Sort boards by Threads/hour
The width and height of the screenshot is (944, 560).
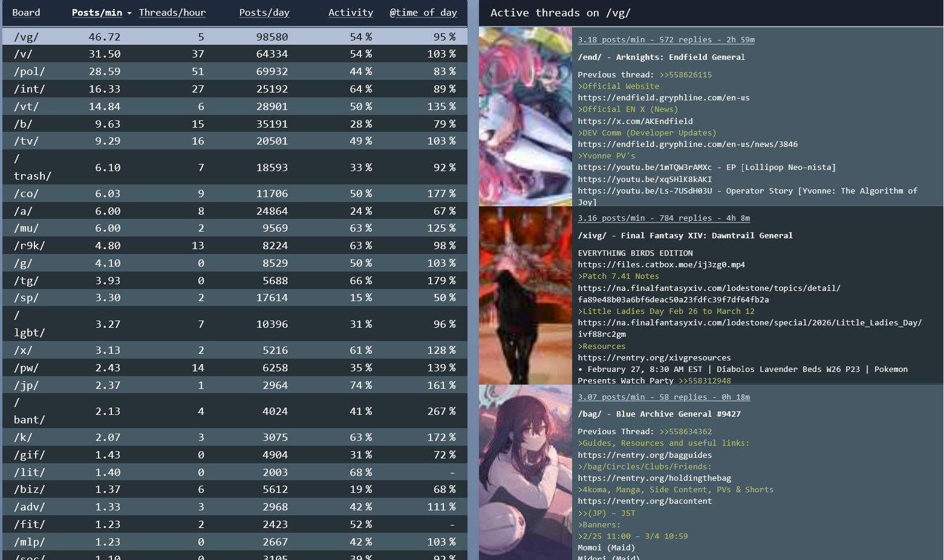(172, 13)
